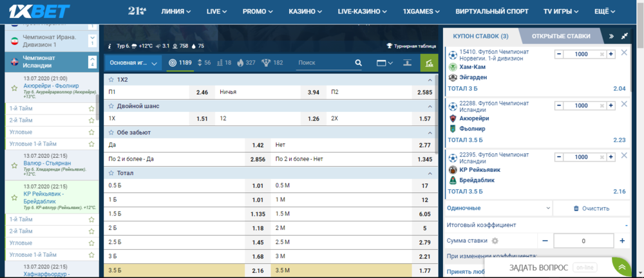Star 1-й Тайм under Акюрейри match
The height and width of the screenshot is (278, 644).
[x=91, y=108]
